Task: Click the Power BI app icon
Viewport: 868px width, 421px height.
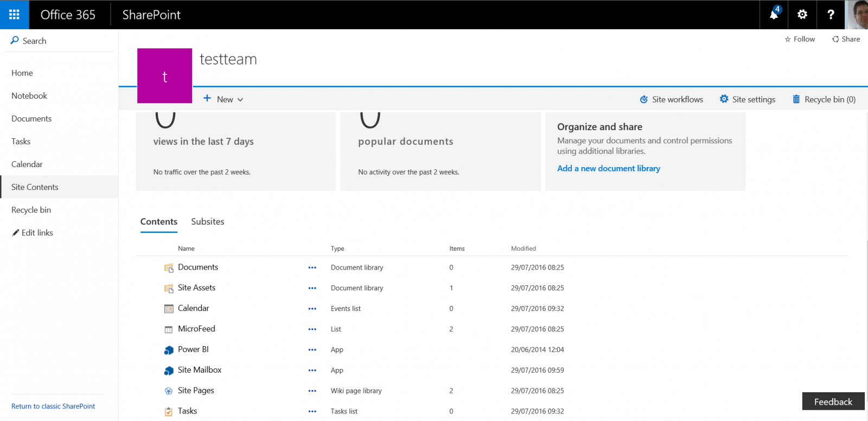Action: point(169,350)
